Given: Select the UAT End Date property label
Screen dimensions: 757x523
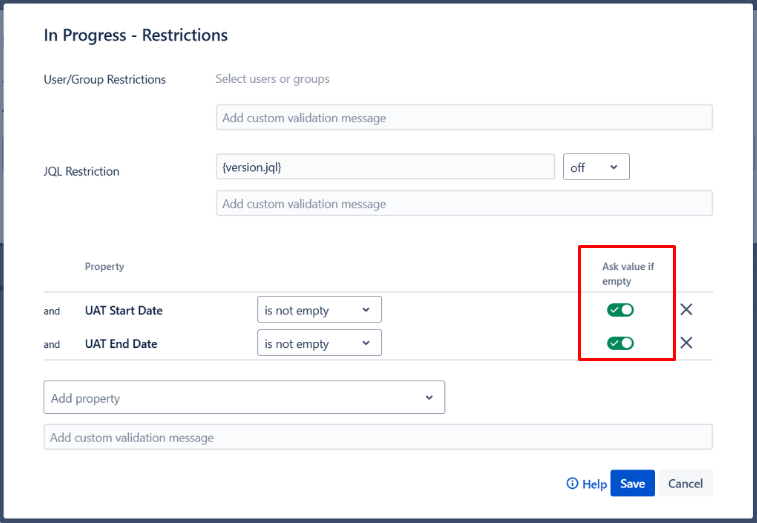Looking at the screenshot, I should (121, 344).
